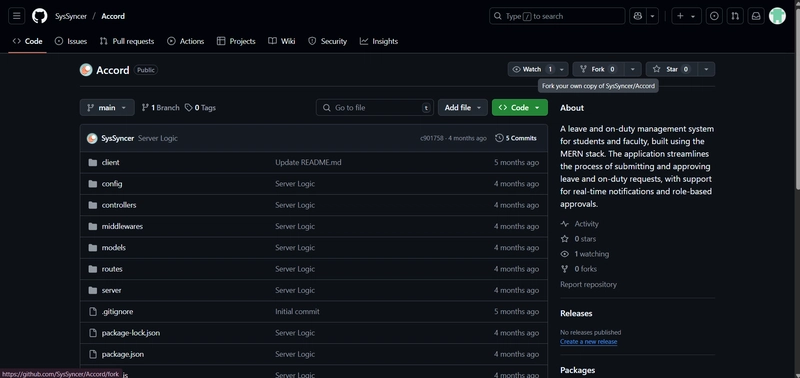Click the Go to file search field
Viewport: 800px width, 378px height.
[375, 108]
